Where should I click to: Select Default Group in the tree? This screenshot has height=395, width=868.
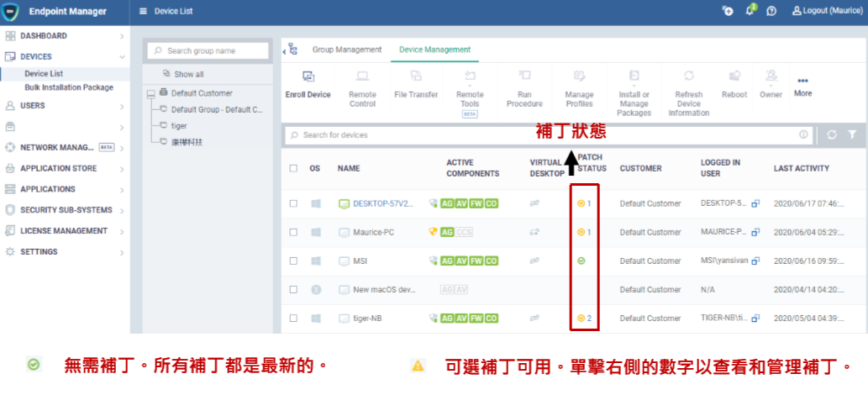[x=217, y=110]
